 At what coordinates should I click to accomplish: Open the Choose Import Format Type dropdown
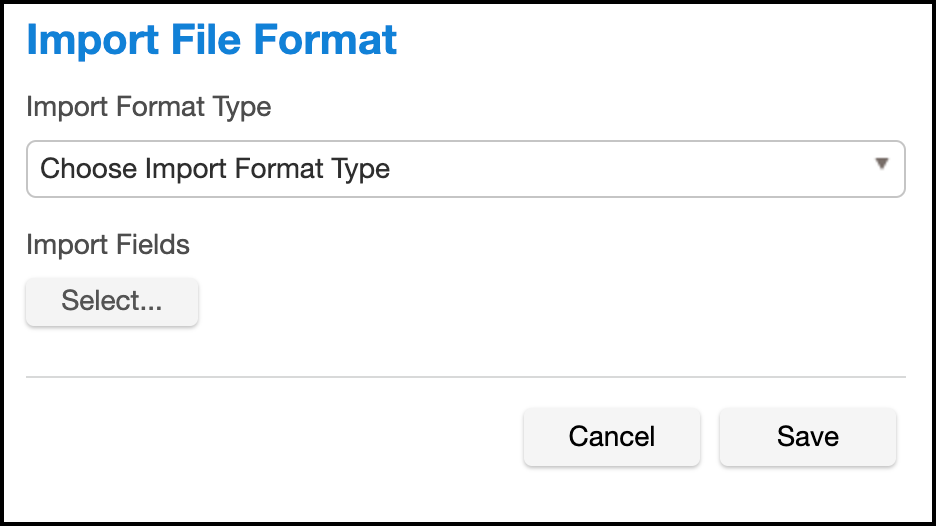465,169
